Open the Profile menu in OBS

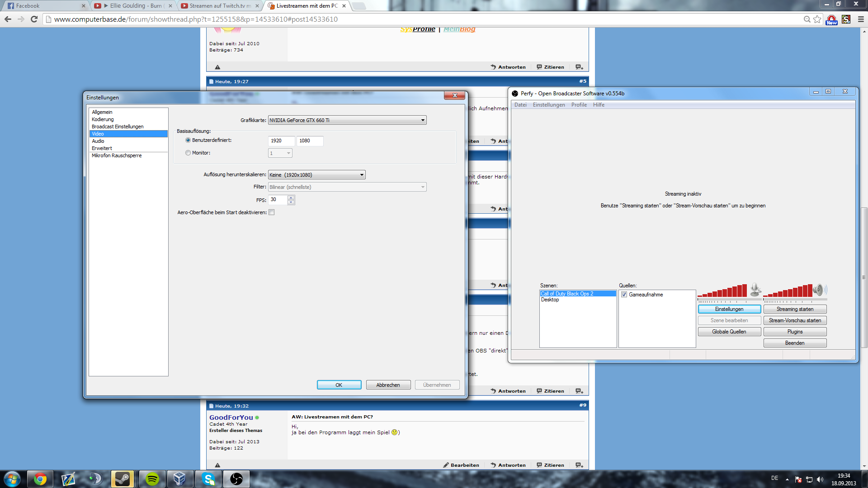579,105
